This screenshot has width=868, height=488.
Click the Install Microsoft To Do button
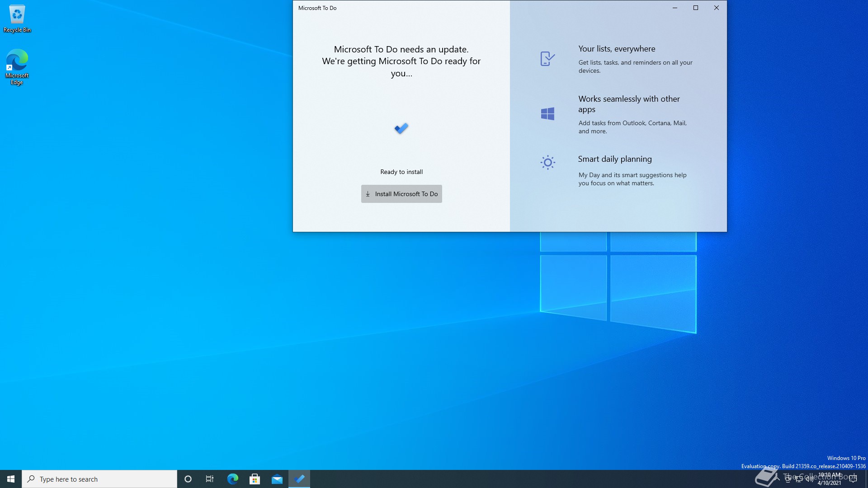tap(401, 194)
